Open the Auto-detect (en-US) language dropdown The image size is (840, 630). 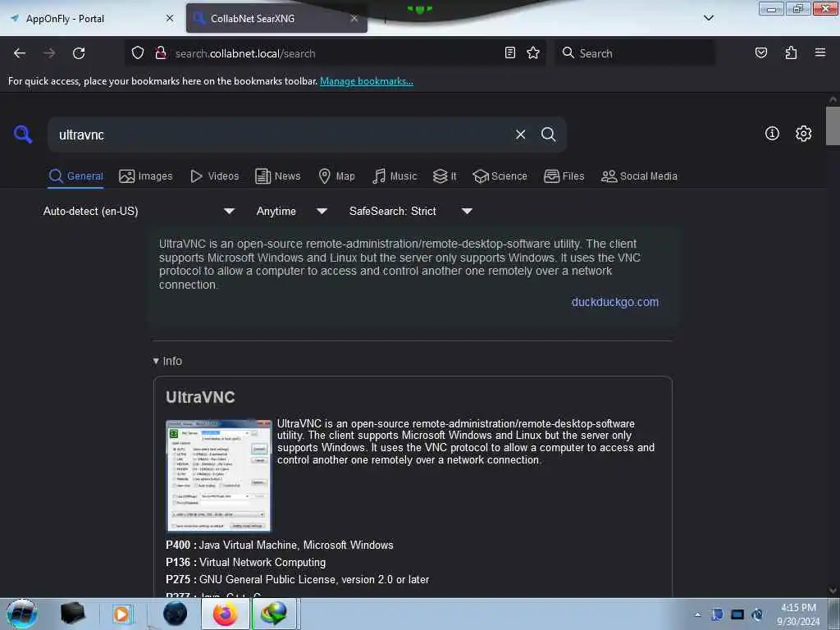tap(139, 211)
